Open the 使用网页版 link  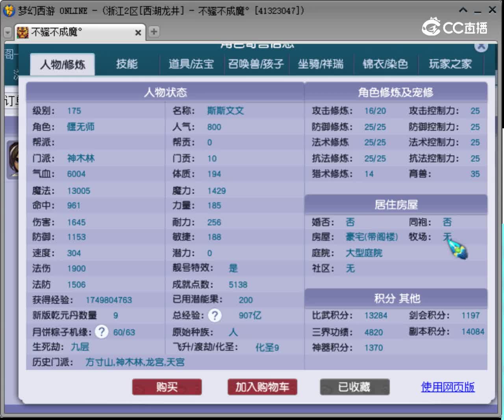(448, 387)
